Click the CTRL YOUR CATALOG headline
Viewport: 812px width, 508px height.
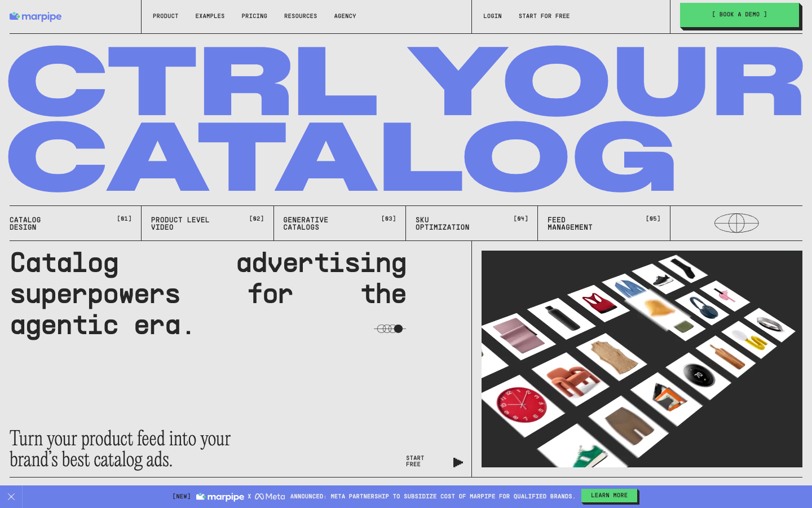pos(405,119)
